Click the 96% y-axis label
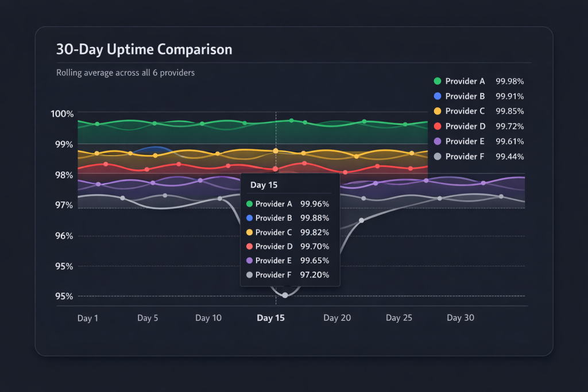 click(64, 236)
